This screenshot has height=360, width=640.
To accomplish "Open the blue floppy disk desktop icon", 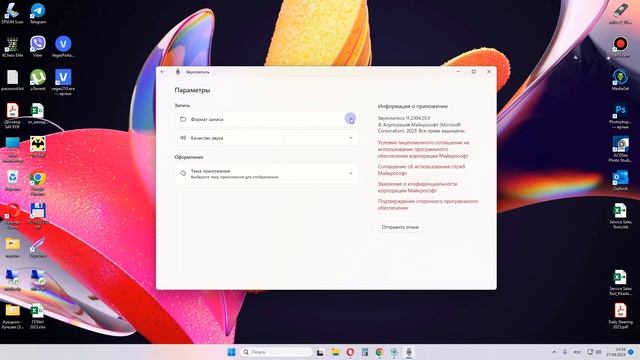I will tap(38, 216).
